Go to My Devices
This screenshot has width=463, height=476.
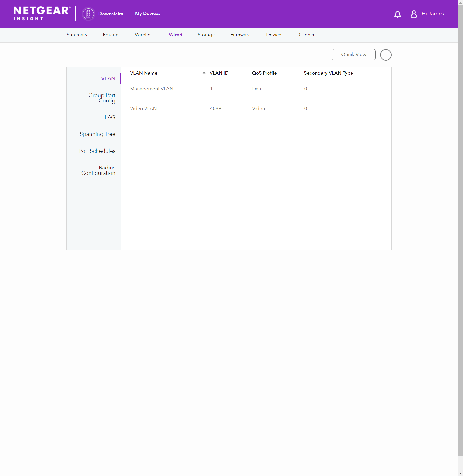(x=148, y=14)
